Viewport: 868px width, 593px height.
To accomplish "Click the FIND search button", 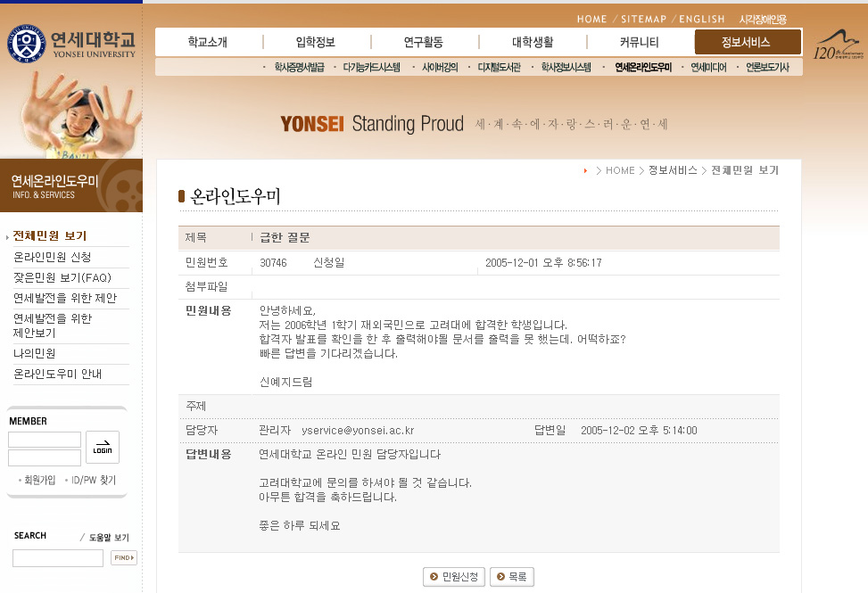I will tap(124, 558).
